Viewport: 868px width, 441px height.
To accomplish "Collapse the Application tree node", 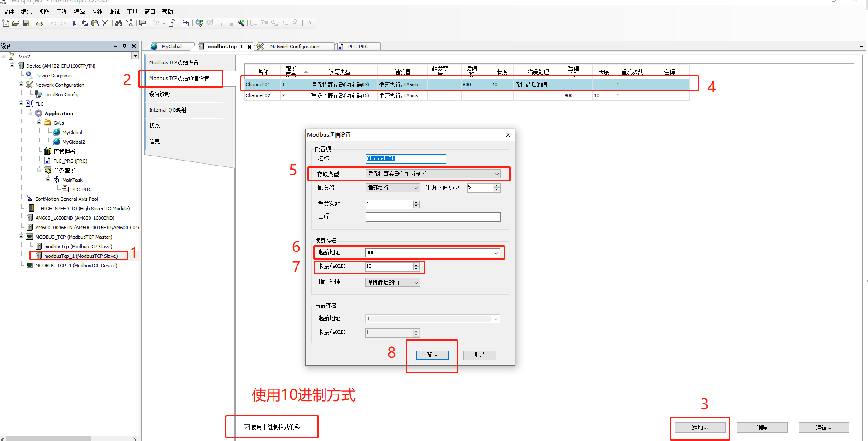I will click(x=30, y=113).
